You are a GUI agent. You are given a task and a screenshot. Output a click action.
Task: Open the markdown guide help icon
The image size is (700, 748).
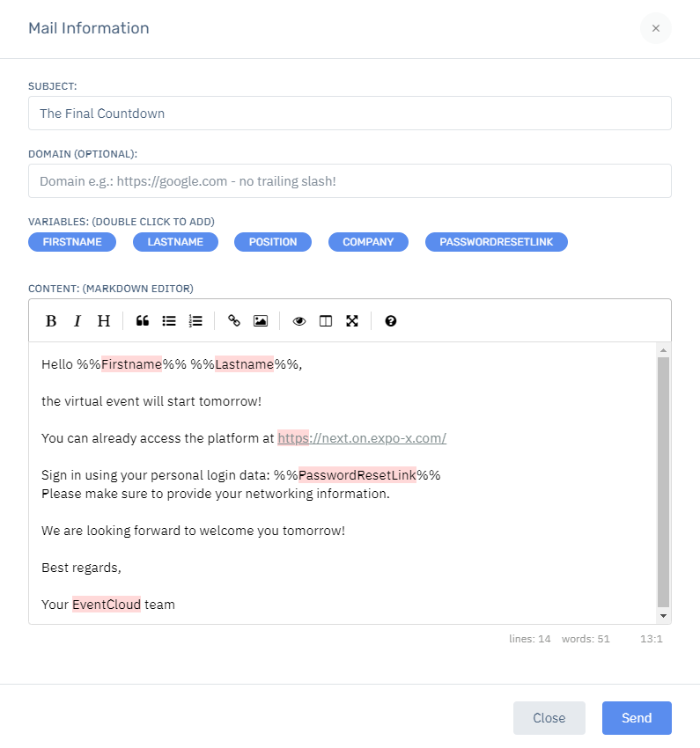pos(391,321)
